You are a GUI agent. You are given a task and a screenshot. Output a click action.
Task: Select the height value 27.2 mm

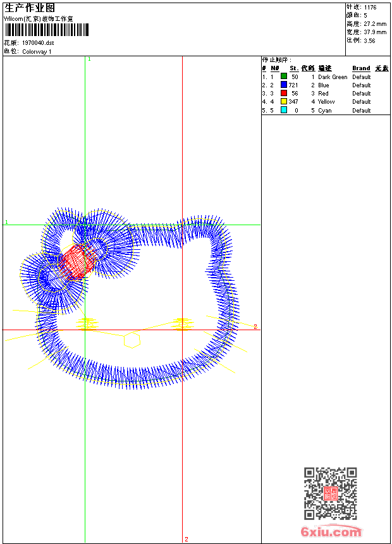375,24
